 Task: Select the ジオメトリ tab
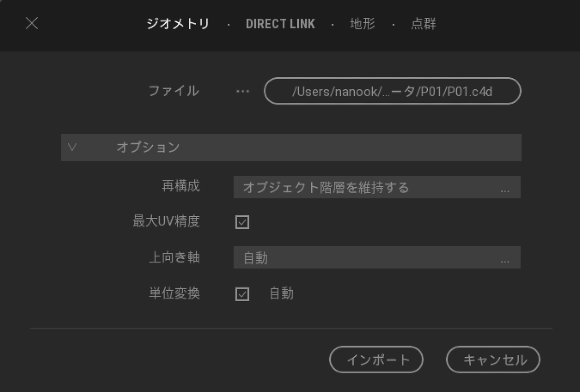click(178, 24)
